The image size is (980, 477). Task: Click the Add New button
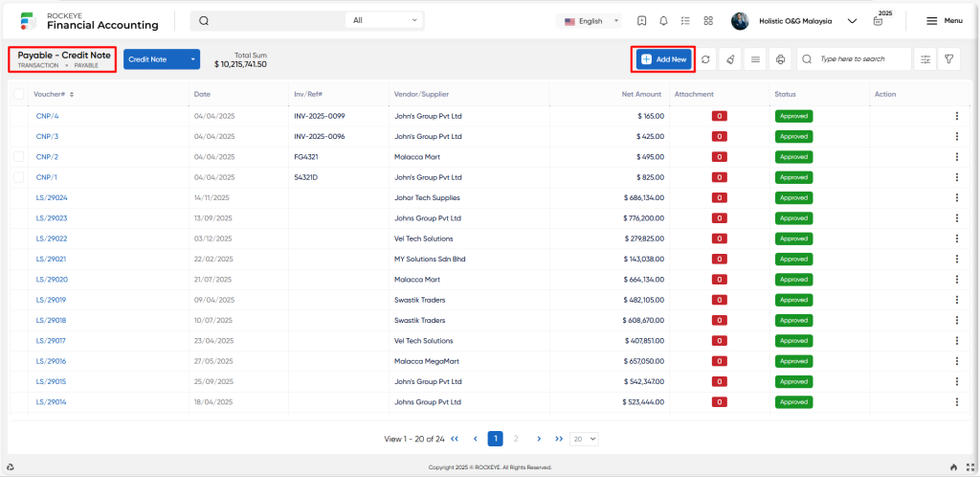coord(664,59)
